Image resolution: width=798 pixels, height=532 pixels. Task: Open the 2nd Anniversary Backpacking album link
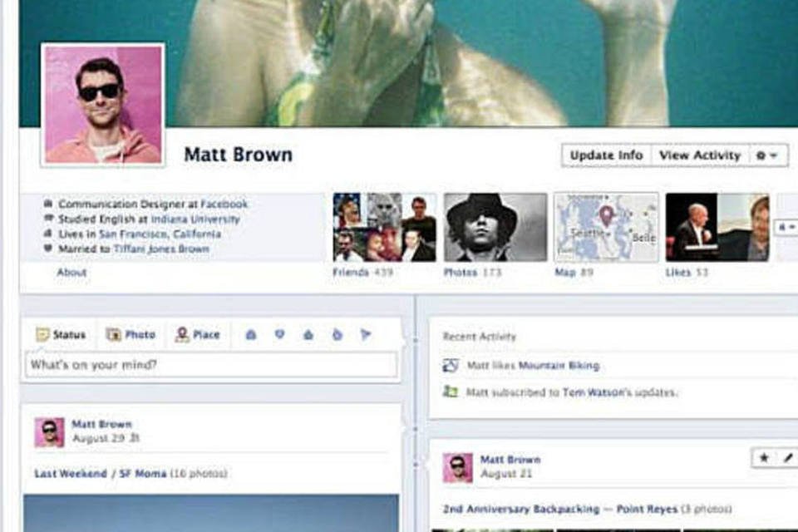pos(521,509)
